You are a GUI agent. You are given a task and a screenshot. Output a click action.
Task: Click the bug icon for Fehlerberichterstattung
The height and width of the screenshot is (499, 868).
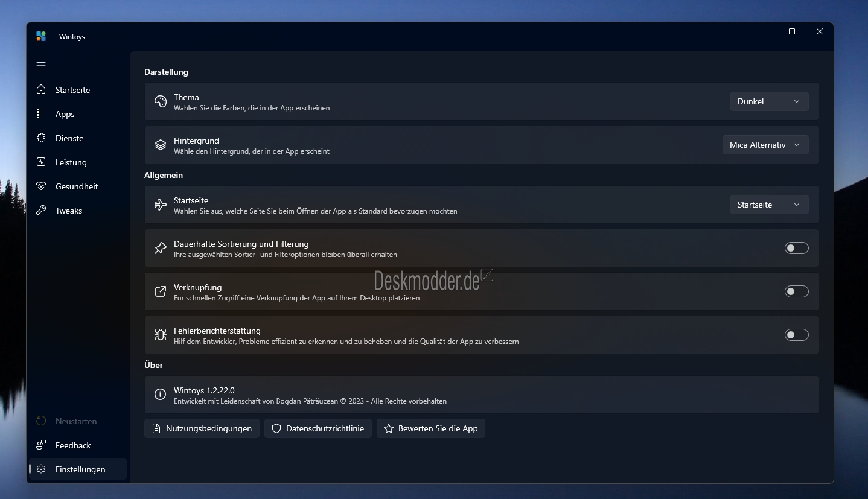[x=160, y=335]
